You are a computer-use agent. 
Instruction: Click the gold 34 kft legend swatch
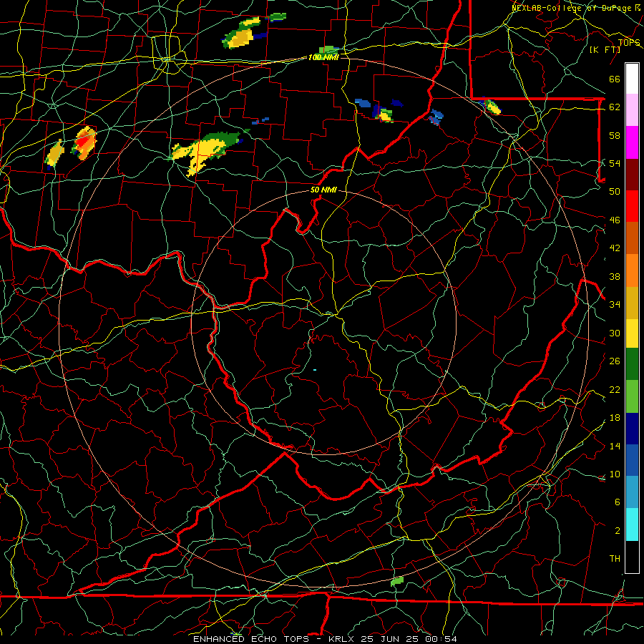[632, 303]
